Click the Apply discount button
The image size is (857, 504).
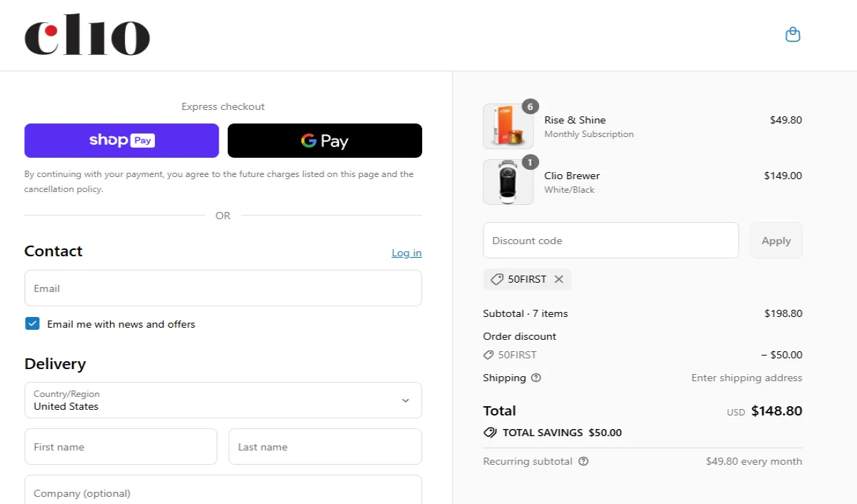click(776, 241)
